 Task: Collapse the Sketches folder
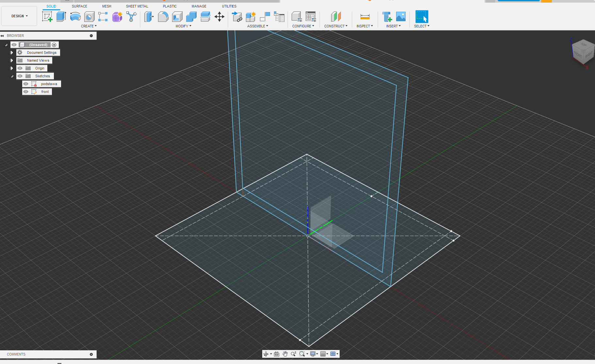point(12,76)
